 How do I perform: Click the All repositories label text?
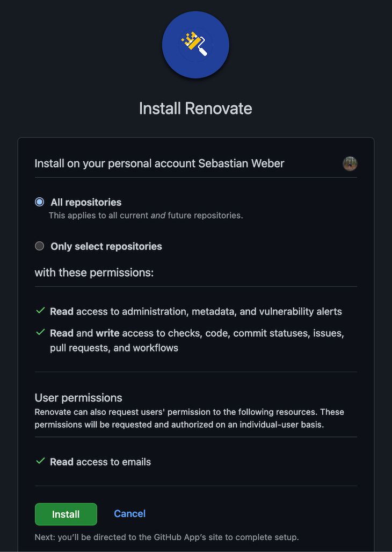85,202
